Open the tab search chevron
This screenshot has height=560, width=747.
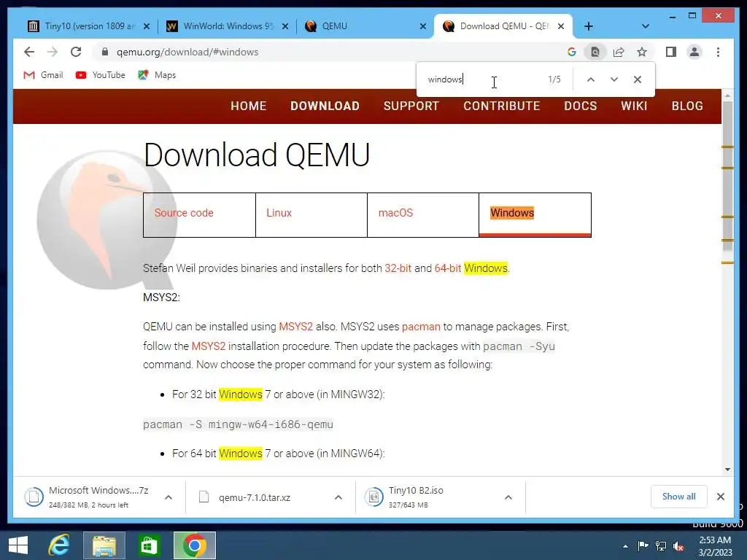pyautogui.click(x=646, y=26)
